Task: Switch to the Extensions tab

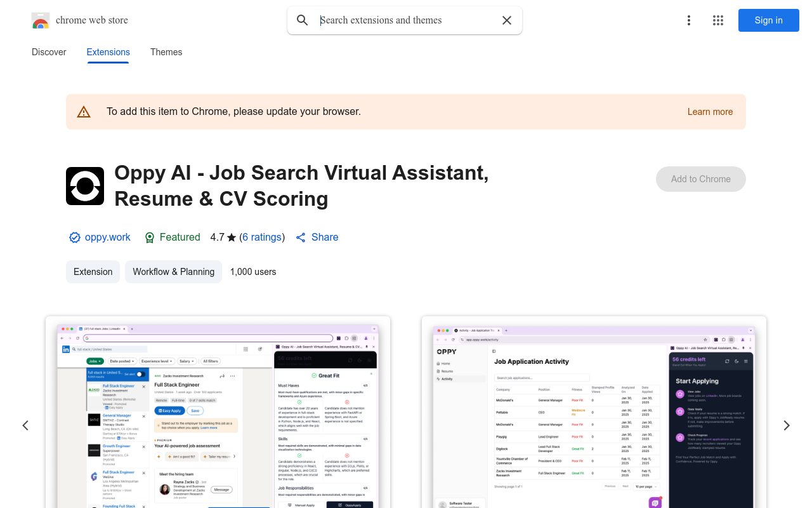Action: (108, 52)
